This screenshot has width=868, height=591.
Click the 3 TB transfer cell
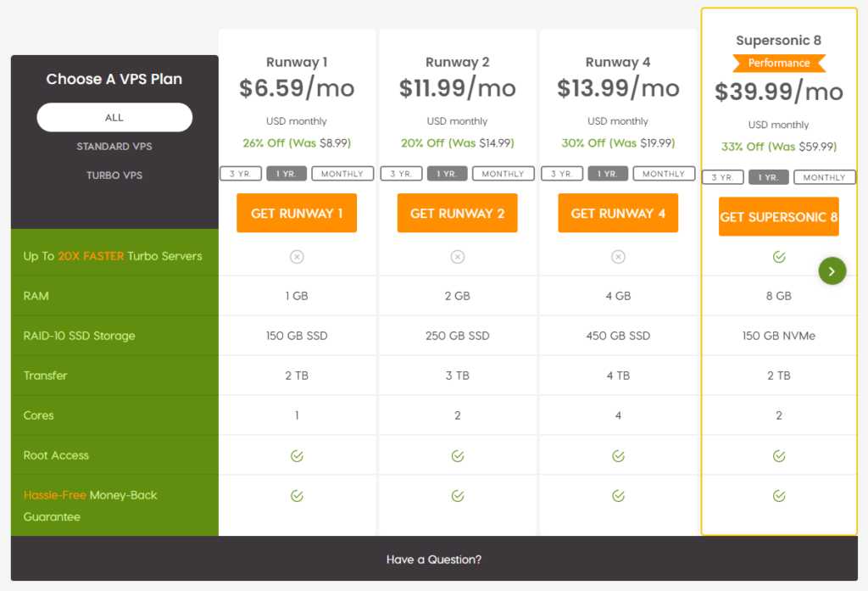457,376
